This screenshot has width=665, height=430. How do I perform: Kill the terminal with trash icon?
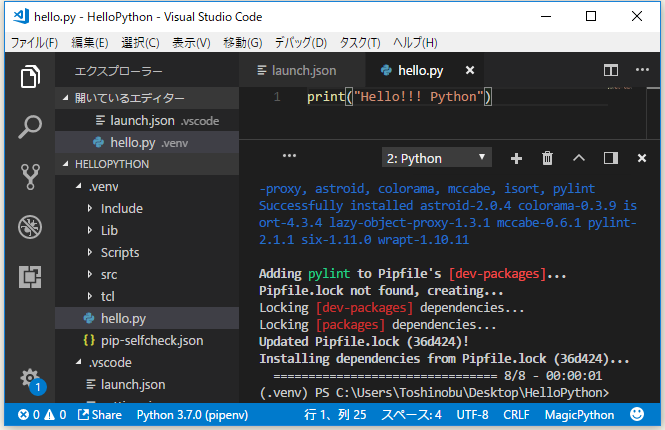(548, 158)
